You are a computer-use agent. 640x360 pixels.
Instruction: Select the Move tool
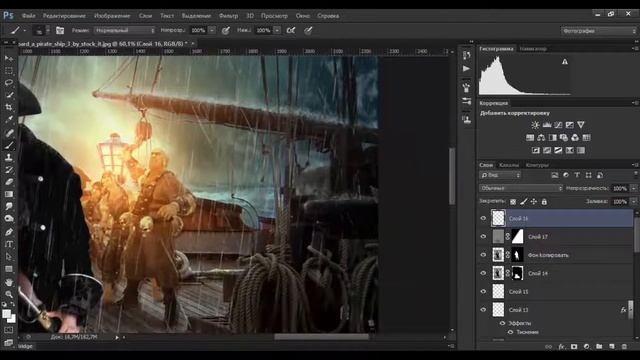[x=9, y=58]
